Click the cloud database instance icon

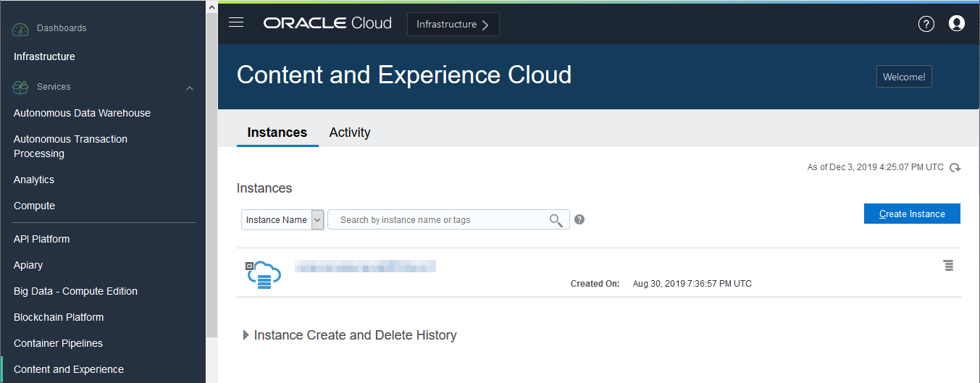click(x=263, y=274)
